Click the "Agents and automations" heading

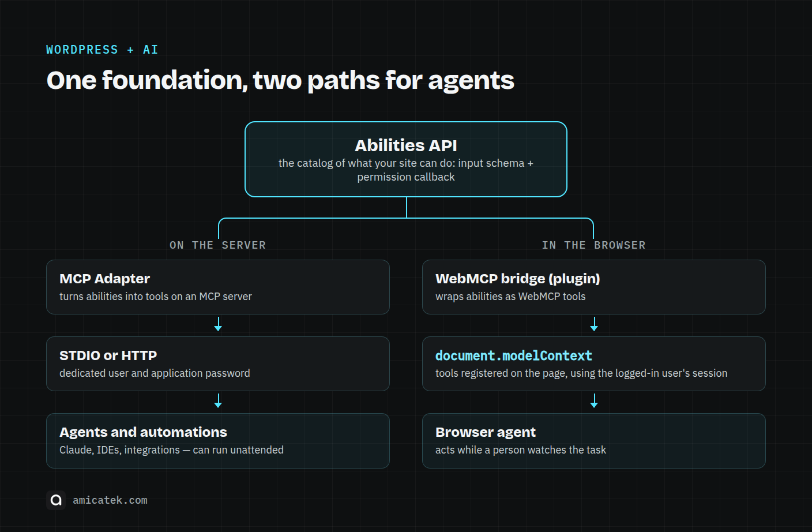coord(143,432)
